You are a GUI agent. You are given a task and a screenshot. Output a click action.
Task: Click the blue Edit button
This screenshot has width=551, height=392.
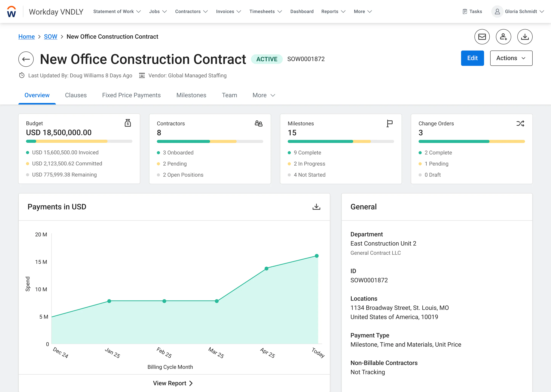pos(472,58)
